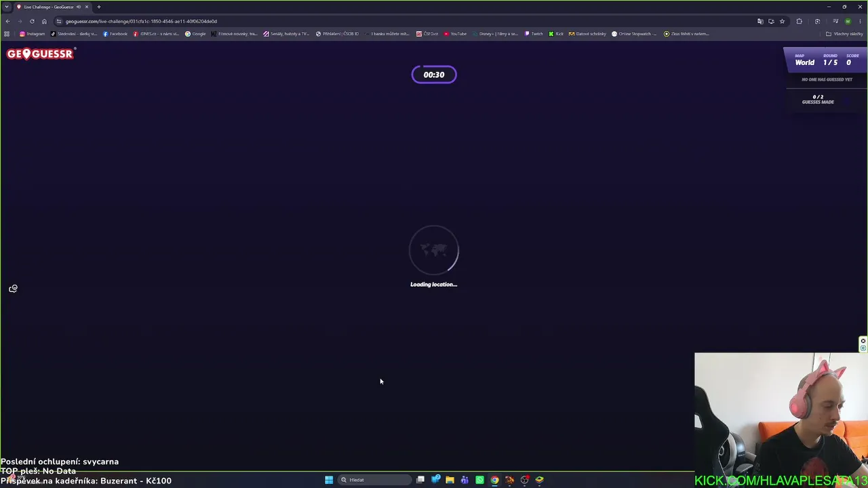Open File Explorer from the taskbar

pyautogui.click(x=450, y=480)
